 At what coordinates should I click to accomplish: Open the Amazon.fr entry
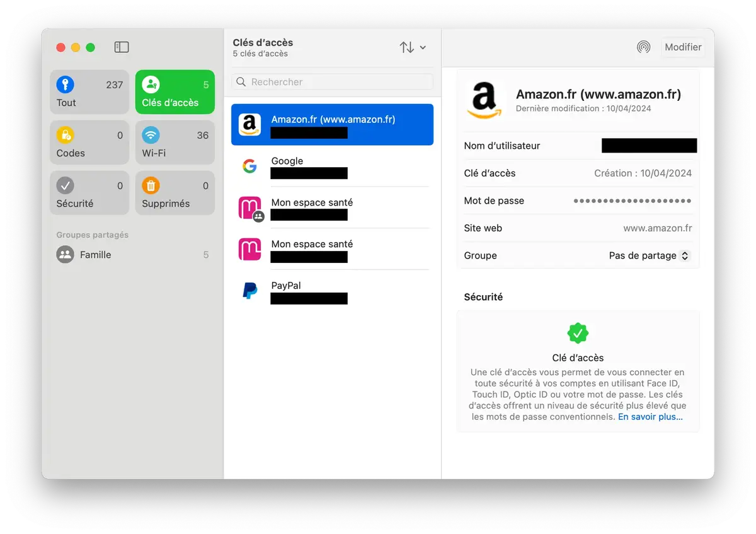pos(332,124)
